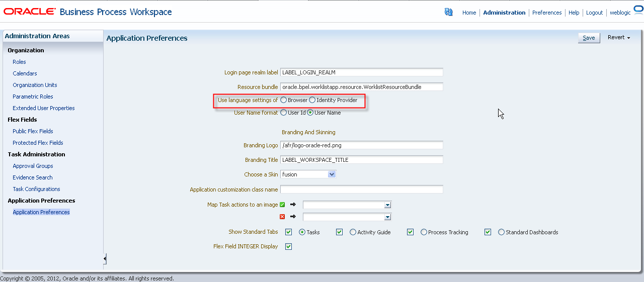Open dropdown for the green check task action
The height and width of the screenshot is (282, 644).
coord(387,205)
